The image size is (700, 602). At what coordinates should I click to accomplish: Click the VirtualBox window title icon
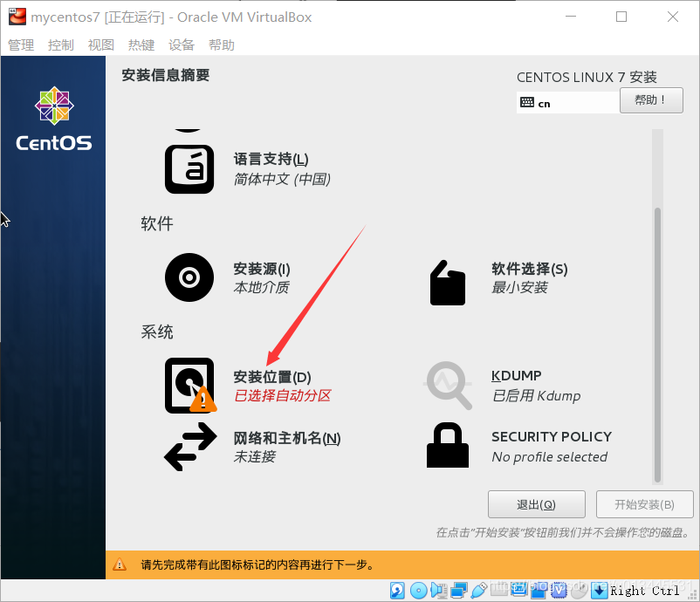click(17, 17)
